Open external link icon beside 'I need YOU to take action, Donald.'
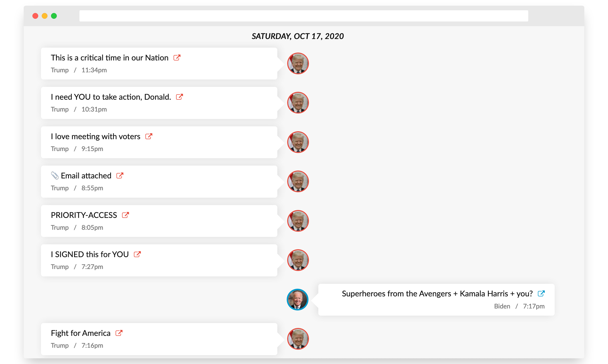The width and height of the screenshot is (608, 364). pyautogui.click(x=179, y=97)
